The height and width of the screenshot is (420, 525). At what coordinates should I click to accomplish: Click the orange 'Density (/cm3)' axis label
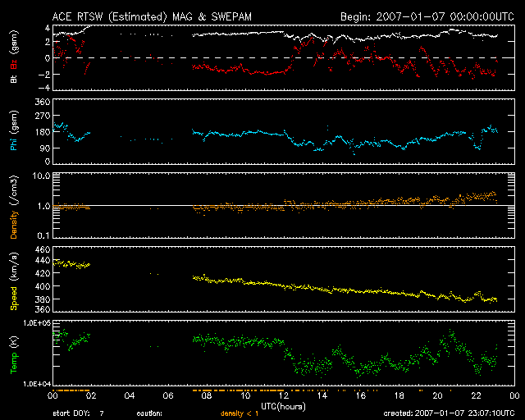click(14, 207)
